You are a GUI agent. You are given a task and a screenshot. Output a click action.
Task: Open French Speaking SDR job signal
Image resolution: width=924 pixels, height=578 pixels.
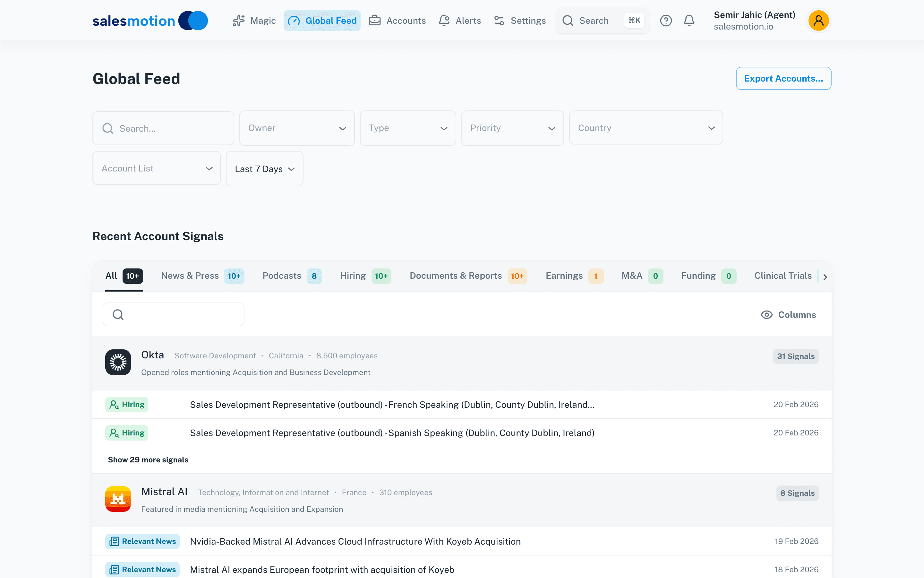(x=392, y=405)
